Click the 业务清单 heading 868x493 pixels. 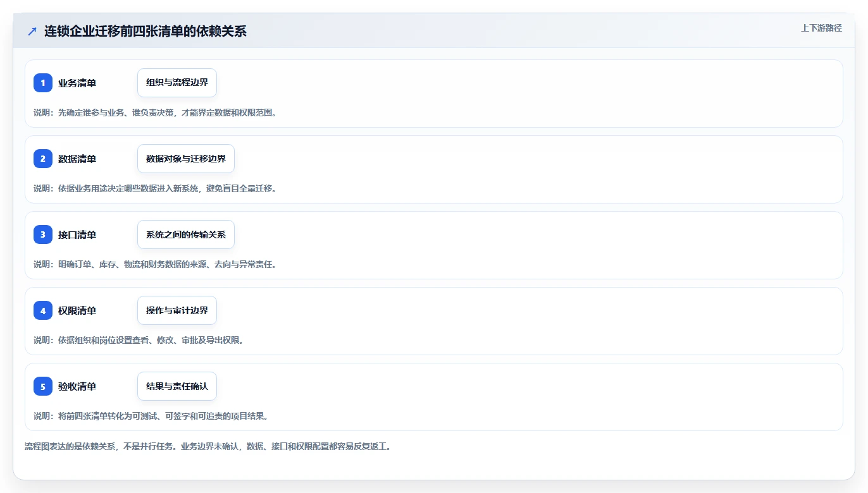tap(77, 83)
